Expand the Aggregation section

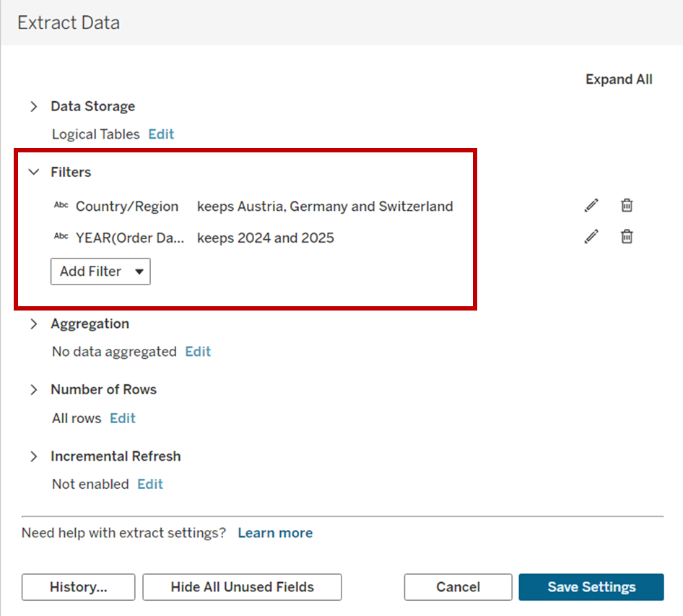click(33, 324)
